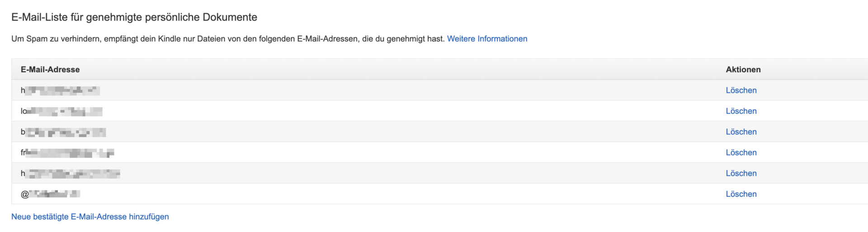Image resolution: width=868 pixels, height=232 pixels.
Task: Click Löschen for the '@' domain entry
Action: click(x=741, y=194)
